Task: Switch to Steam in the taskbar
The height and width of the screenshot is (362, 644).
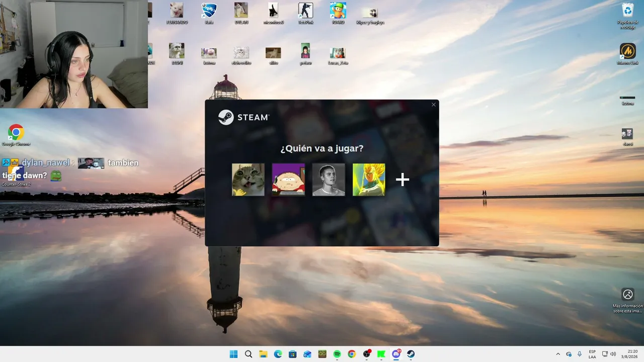Action: (x=411, y=354)
